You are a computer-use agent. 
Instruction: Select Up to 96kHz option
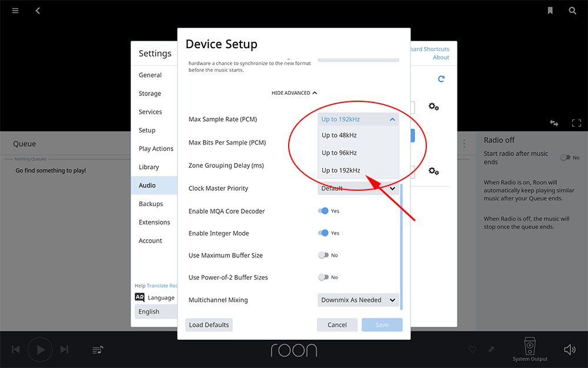tap(339, 153)
